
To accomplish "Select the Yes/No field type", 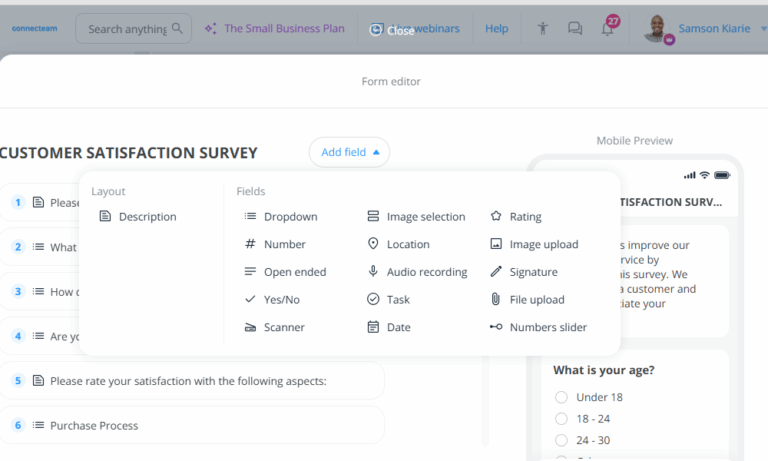I will (x=272, y=299).
